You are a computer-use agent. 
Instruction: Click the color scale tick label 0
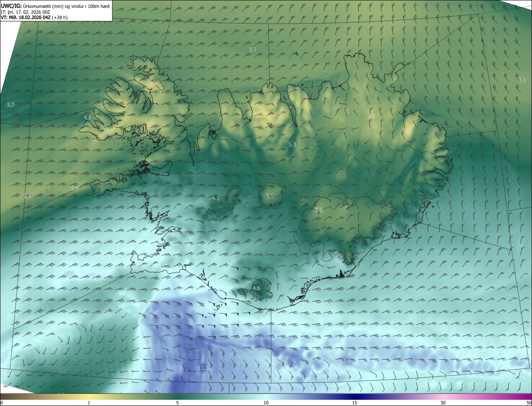pos(1,403)
